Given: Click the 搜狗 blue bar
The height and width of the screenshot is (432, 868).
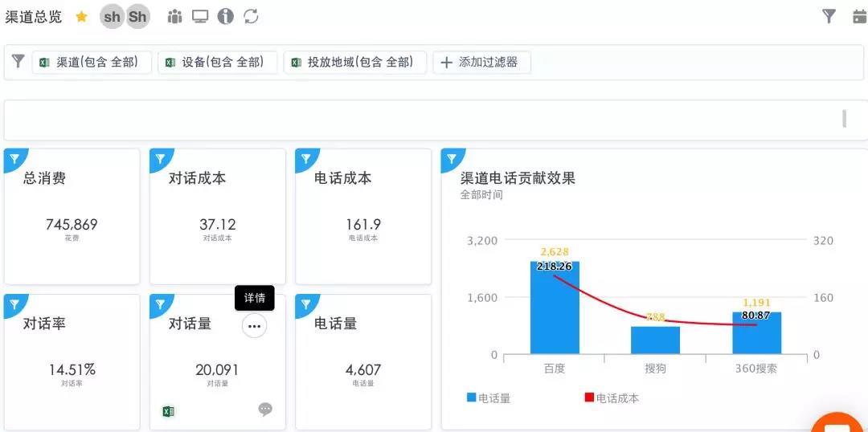Looking at the screenshot, I should [656, 340].
